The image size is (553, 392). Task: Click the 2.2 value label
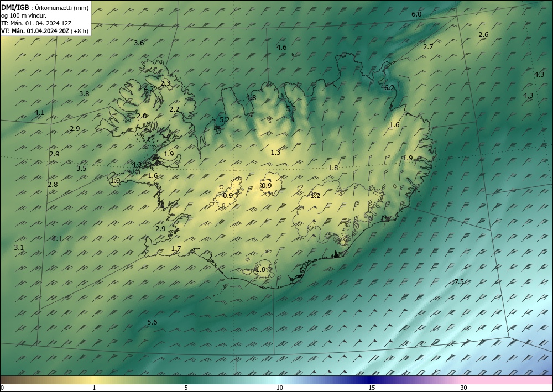(174, 109)
